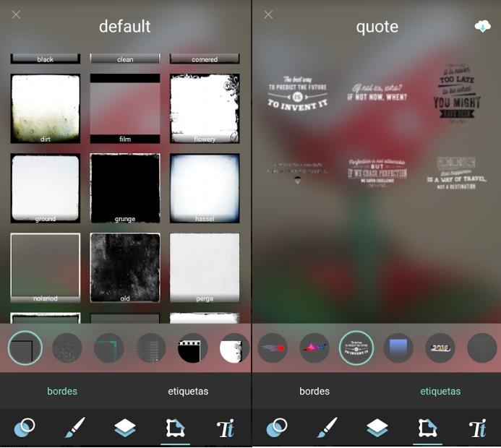501x448 pixels.
Task: Apply the flowery border
Action: pyautogui.click(x=205, y=108)
